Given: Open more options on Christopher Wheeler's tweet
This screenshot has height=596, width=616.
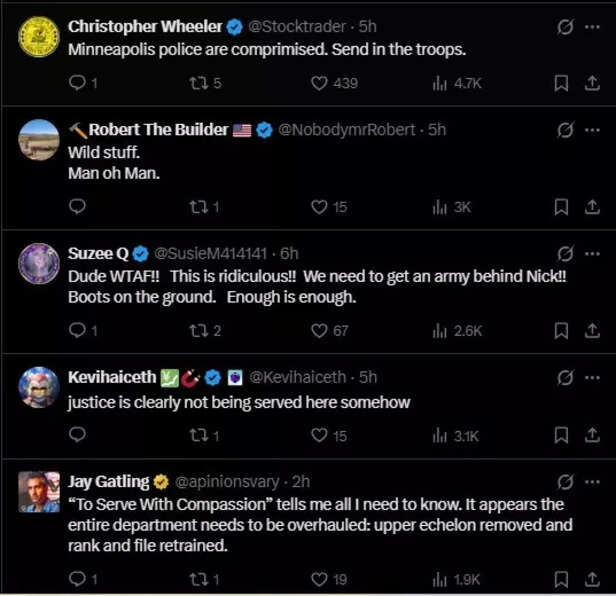Looking at the screenshot, I should pyautogui.click(x=592, y=26).
